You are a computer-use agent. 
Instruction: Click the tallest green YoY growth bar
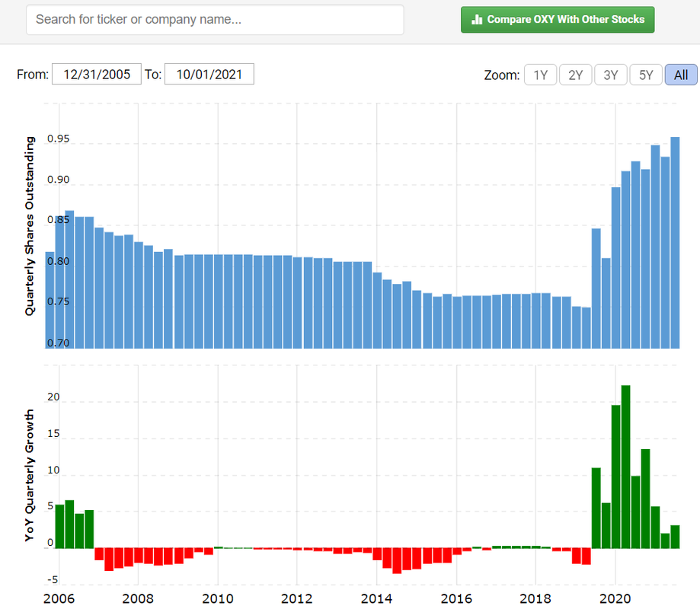coord(625,467)
